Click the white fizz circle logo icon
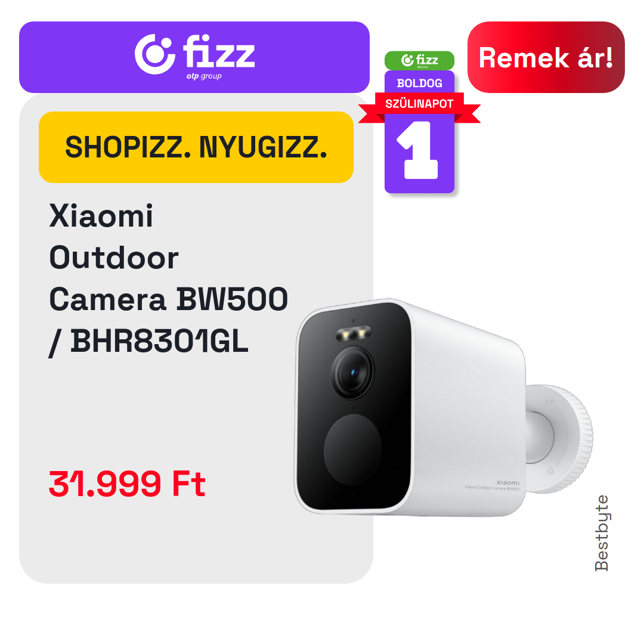The height and width of the screenshot is (644, 644). click(x=154, y=54)
